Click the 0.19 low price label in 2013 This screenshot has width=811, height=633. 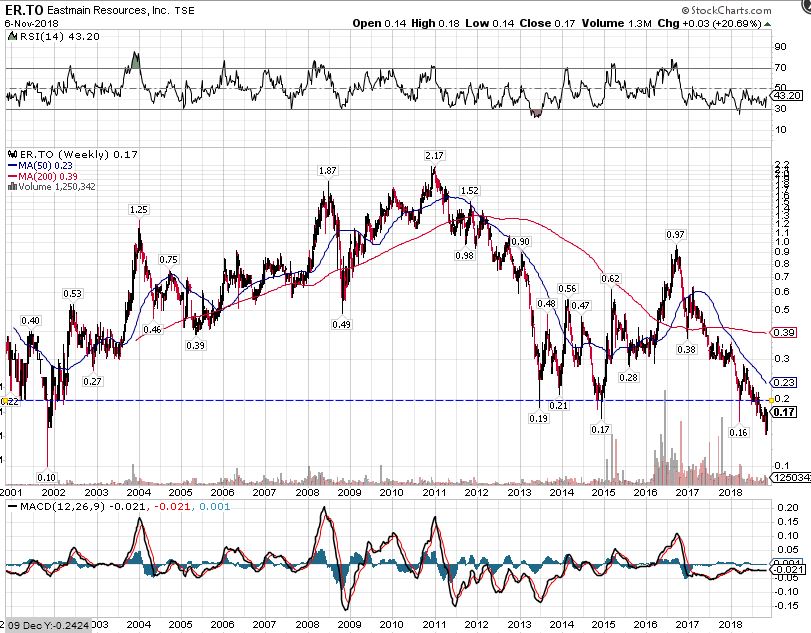pyautogui.click(x=538, y=418)
